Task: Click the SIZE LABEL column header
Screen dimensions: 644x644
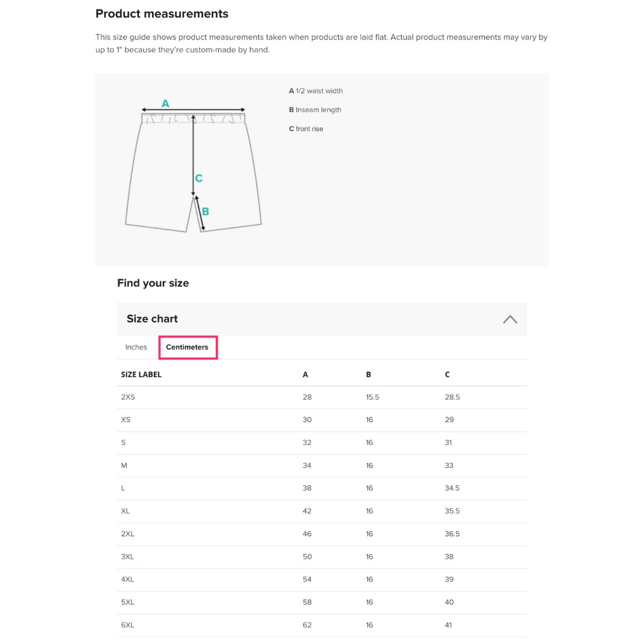Action: click(141, 374)
